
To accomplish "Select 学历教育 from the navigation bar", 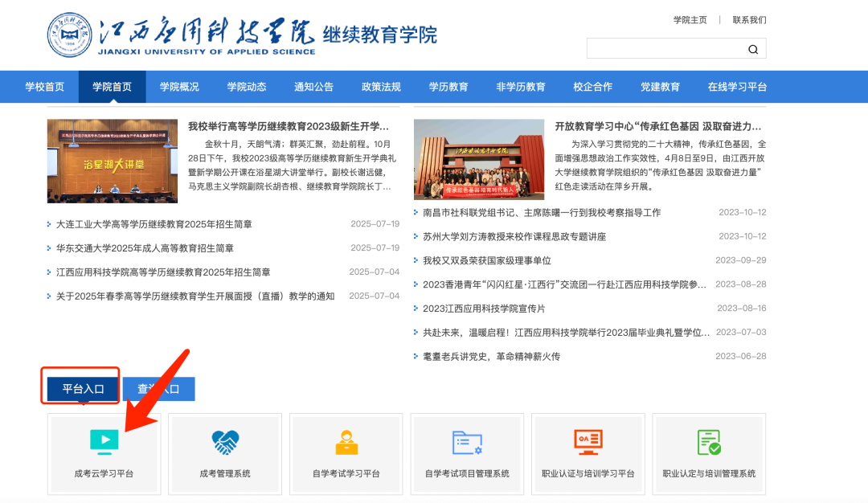I will coord(448,86).
